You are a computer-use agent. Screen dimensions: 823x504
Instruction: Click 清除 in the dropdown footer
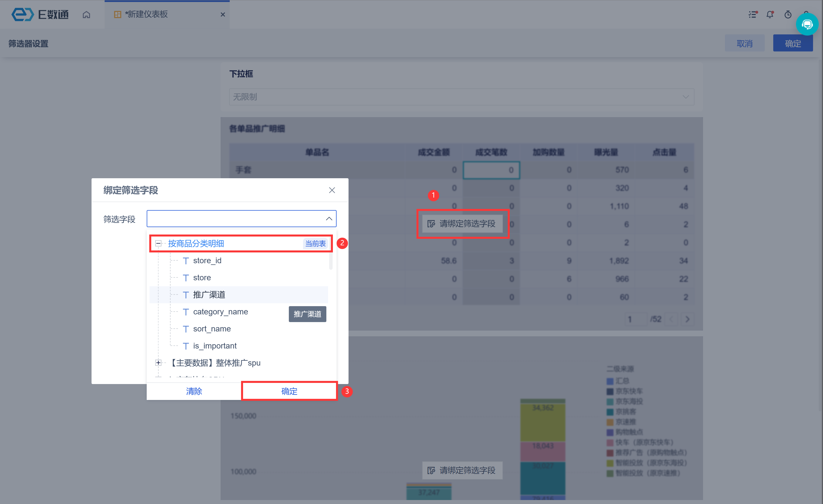click(x=194, y=391)
